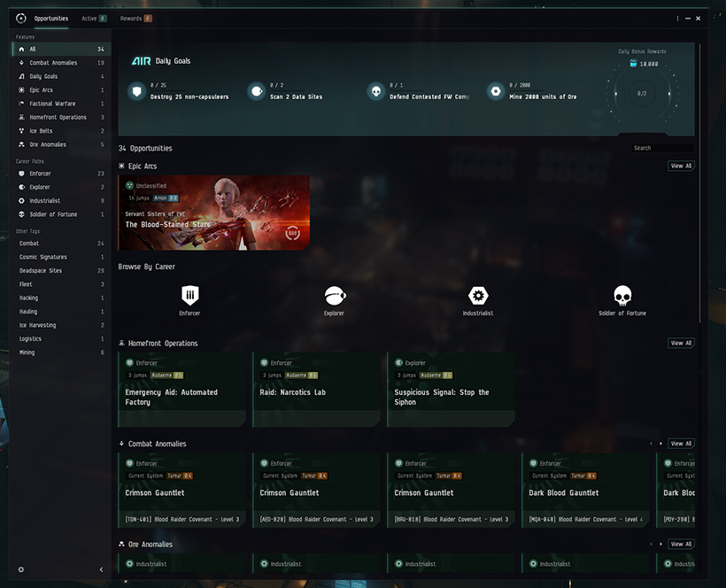Show next Combat Anomalies cards
This screenshot has width=726, height=588.
tap(660, 444)
